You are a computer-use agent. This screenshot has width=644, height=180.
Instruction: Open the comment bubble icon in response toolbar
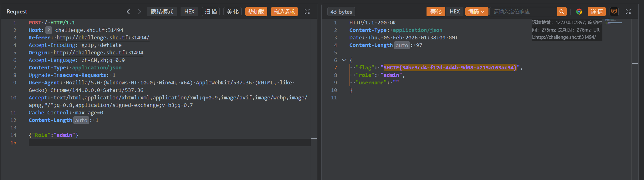(614, 12)
